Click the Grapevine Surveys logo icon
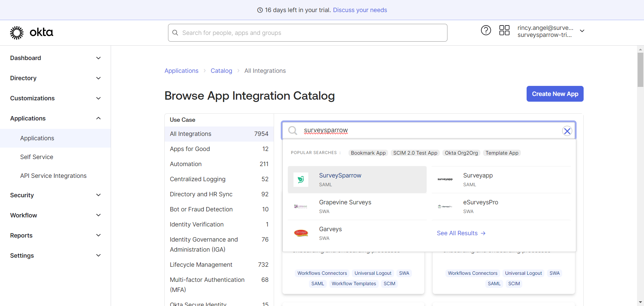Image resolution: width=644 pixels, height=306 pixels. coord(301,206)
